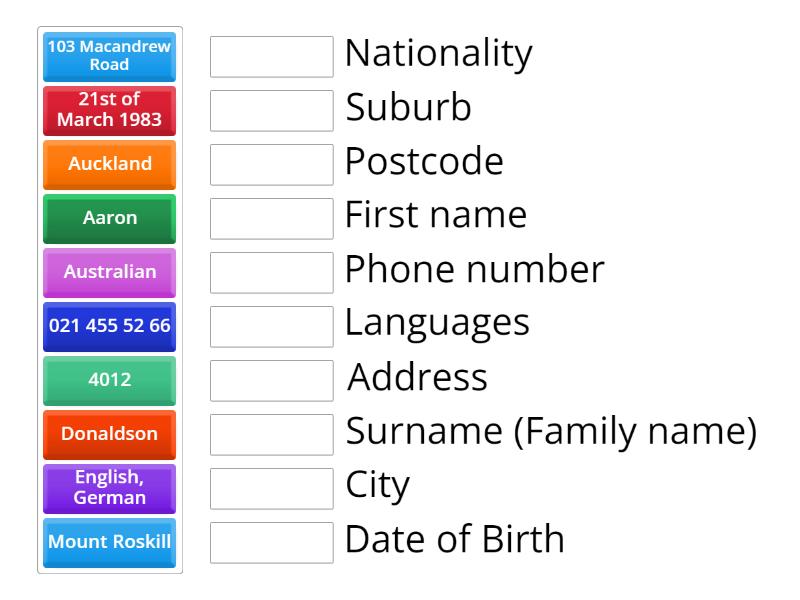Select the teal '4012' postcode tile
Viewport: 800px width, 600px height.
coord(109,380)
